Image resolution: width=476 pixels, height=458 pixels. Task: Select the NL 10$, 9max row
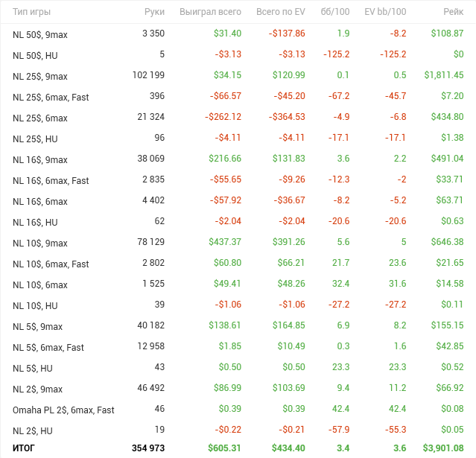40,243
